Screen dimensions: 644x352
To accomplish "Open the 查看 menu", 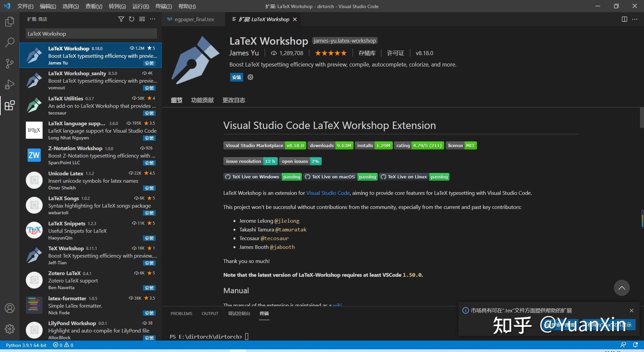I will point(94,6).
